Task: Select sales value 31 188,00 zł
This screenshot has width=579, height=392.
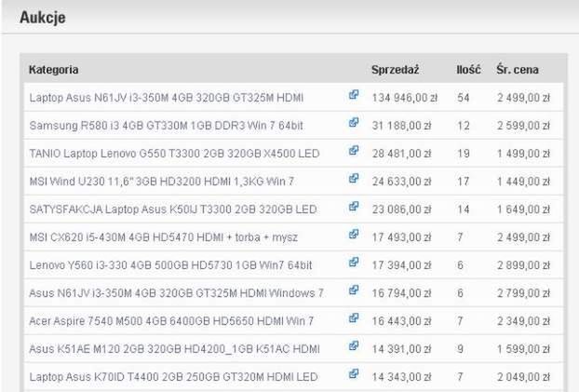Action: point(402,126)
